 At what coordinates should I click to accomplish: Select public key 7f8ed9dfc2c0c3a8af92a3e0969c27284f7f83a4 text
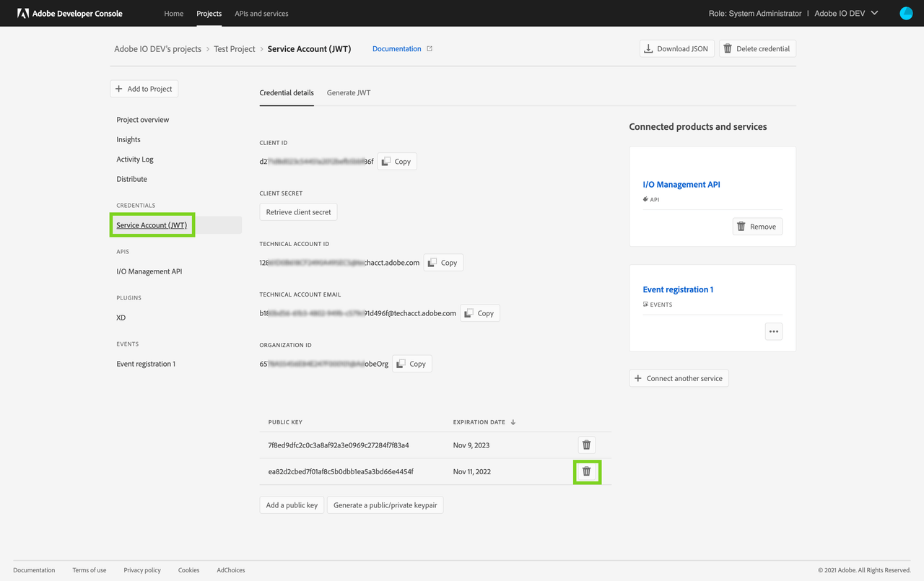point(339,445)
